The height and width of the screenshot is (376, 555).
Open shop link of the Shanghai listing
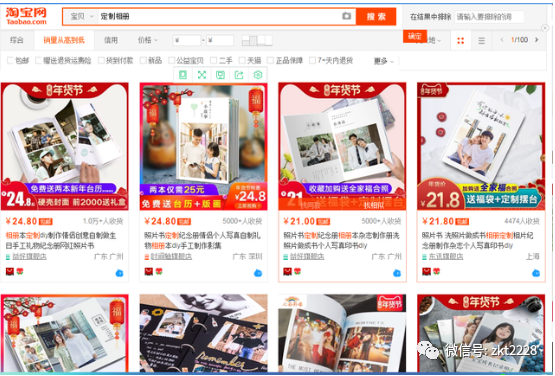[446, 257]
